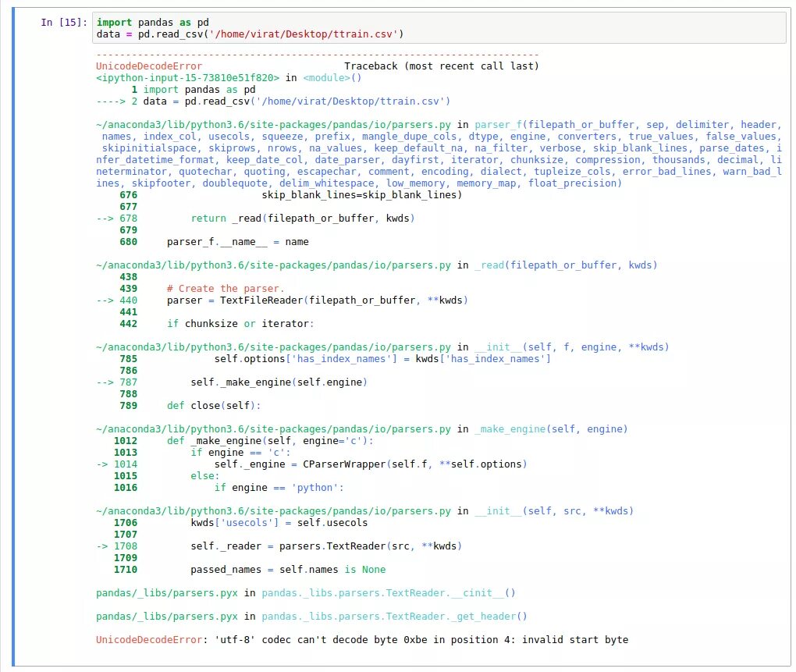The height and width of the screenshot is (672, 796).
Task: Click '_make_engine(self, engine)' frame header
Action: 551,429
